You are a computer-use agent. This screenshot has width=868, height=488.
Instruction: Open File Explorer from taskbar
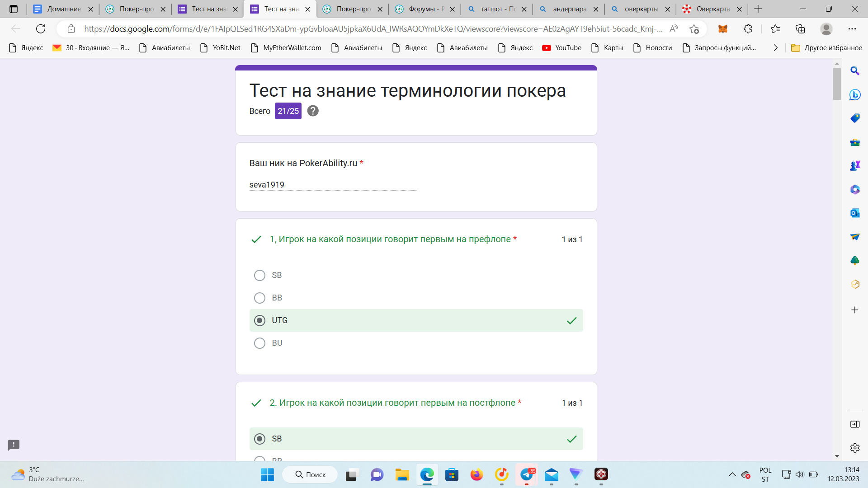click(x=402, y=474)
